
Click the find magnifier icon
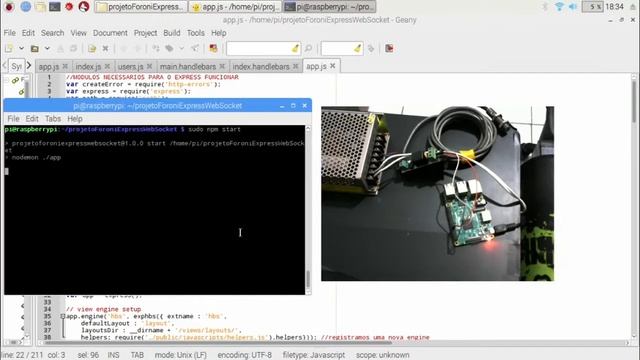click(x=309, y=49)
